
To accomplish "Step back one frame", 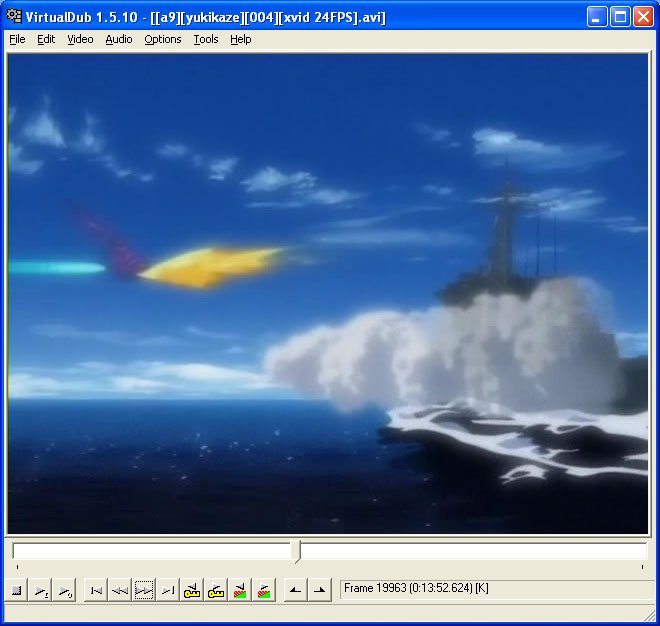I will [120, 591].
